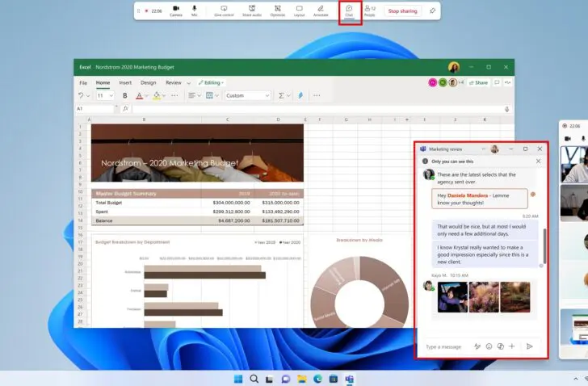Image resolution: width=588 pixels, height=386 pixels.
Task: Open the participant avatar in the Marketing review header
Action: 494,149
